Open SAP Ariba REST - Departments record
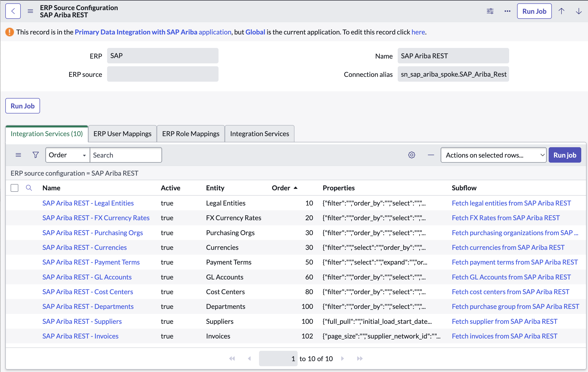Screen dimensions: 588x372 click(x=88, y=306)
